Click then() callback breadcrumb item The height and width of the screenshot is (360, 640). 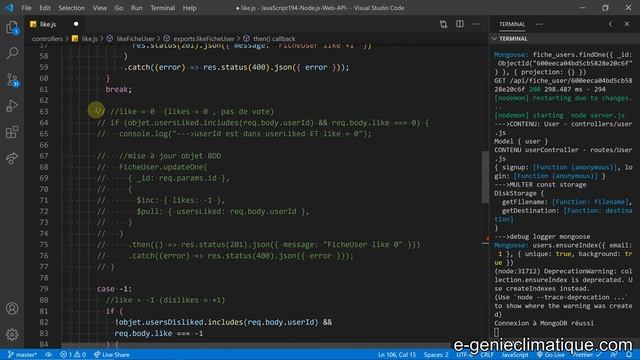[274, 39]
